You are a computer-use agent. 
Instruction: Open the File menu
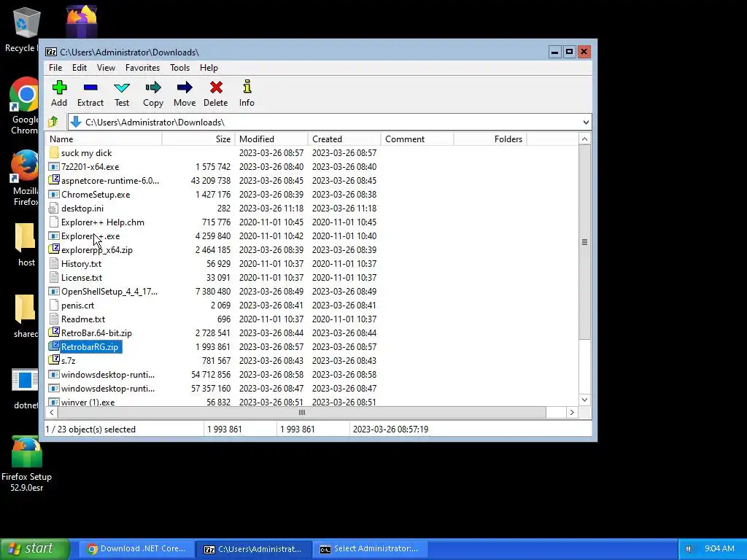(55, 68)
